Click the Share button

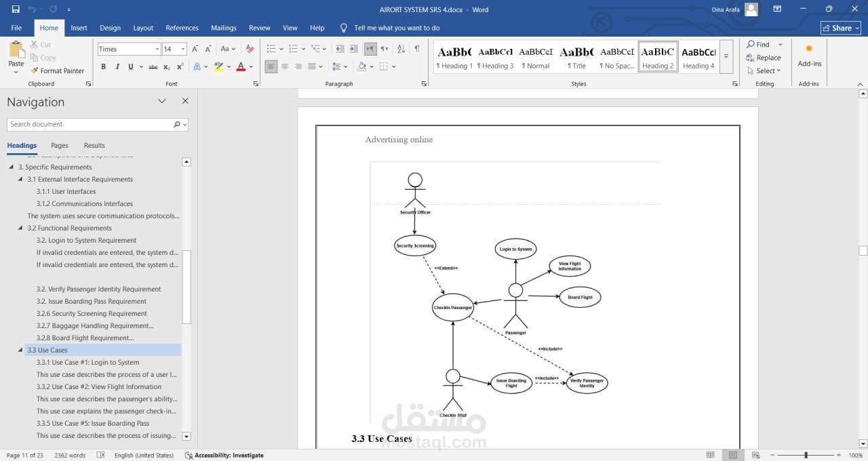pyautogui.click(x=840, y=28)
